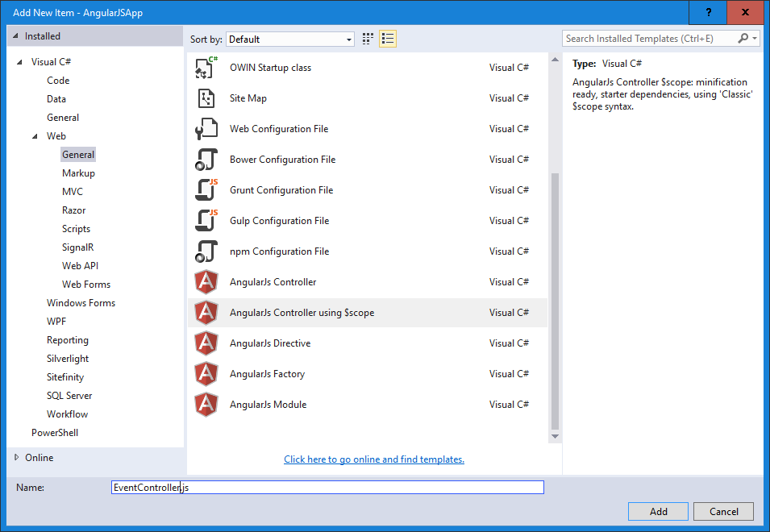This screenshot has height=532, width=770.
Task: Open the Sort by Default dropdown
Action: pos(290,39)
